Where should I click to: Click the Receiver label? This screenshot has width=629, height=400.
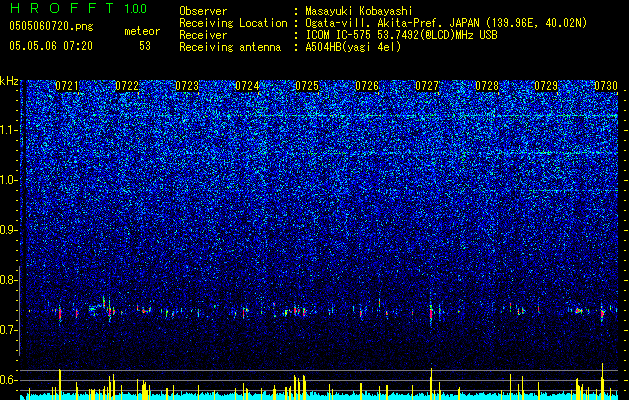coord(203,35)
